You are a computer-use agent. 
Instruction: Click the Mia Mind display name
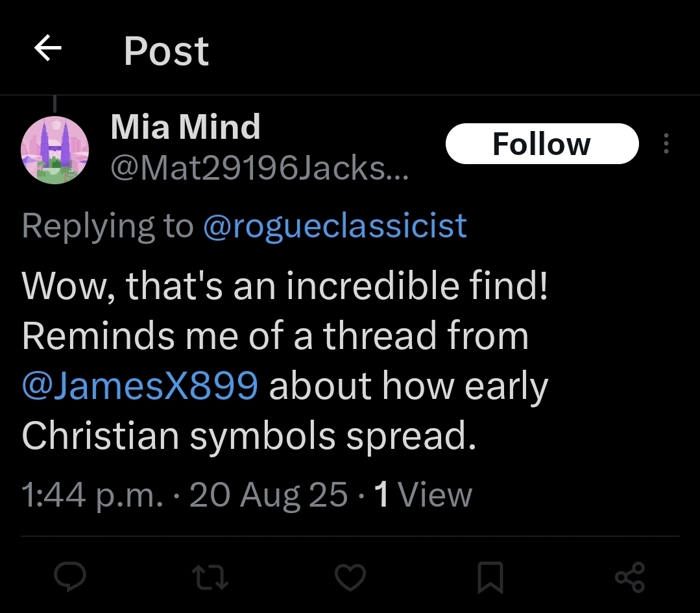pos(186,127)
